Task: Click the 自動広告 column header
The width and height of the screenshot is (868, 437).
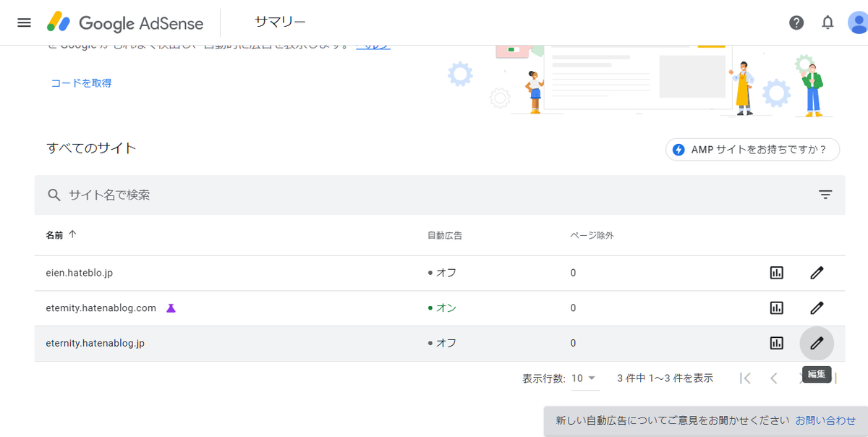Action: point(445,235)
